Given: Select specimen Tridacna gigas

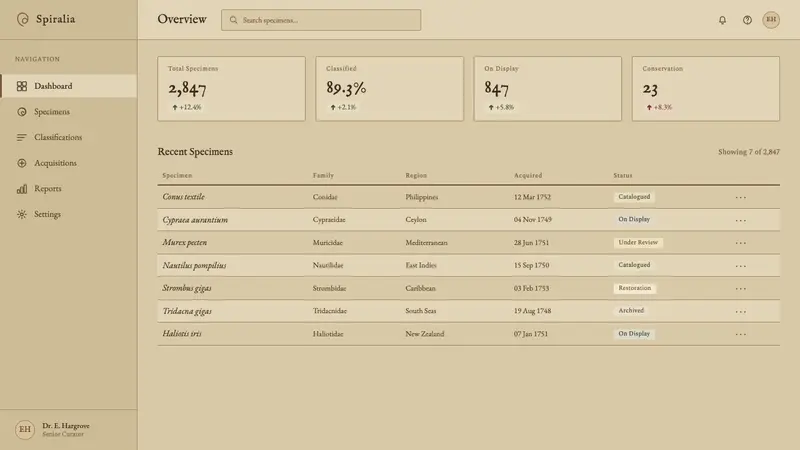Looking at the screenshot, I should coord(187,311).
